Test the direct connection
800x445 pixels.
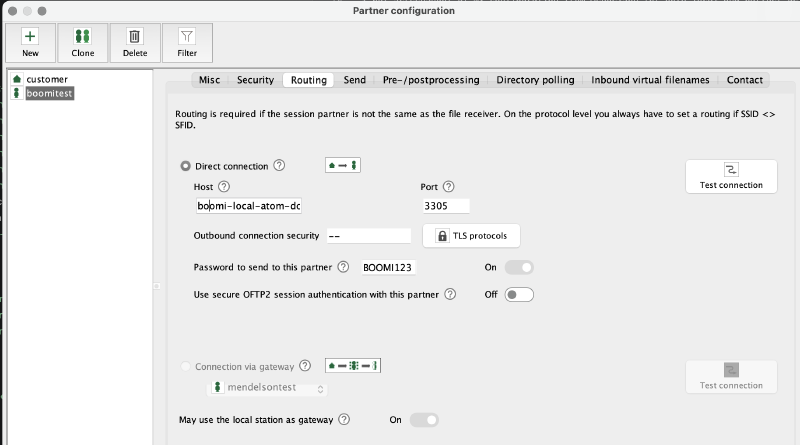(731, 177)
